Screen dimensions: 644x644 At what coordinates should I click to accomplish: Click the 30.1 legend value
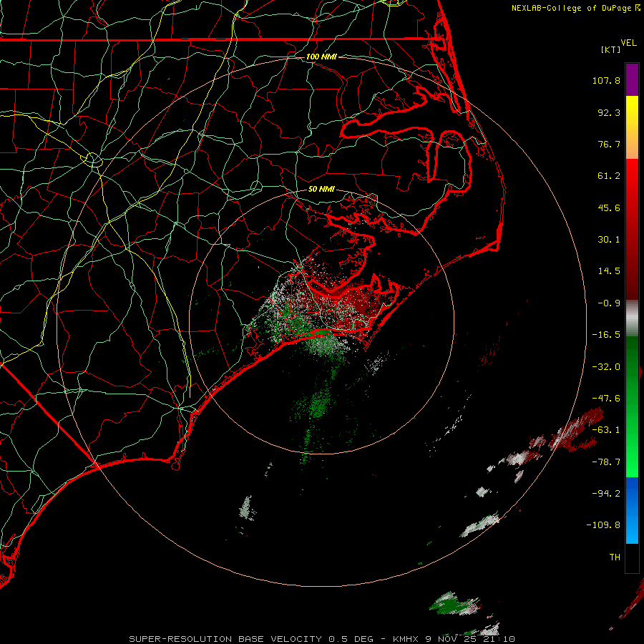(609, 240)
